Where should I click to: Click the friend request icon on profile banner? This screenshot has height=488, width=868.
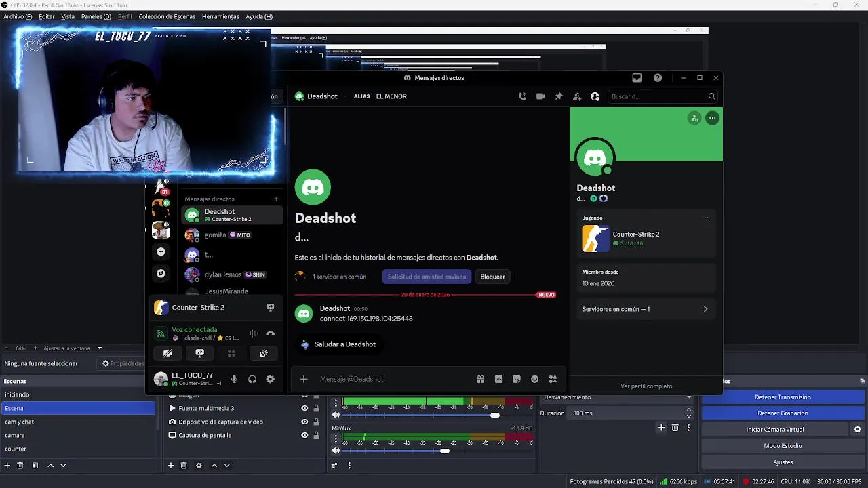(x=694, y=118)
